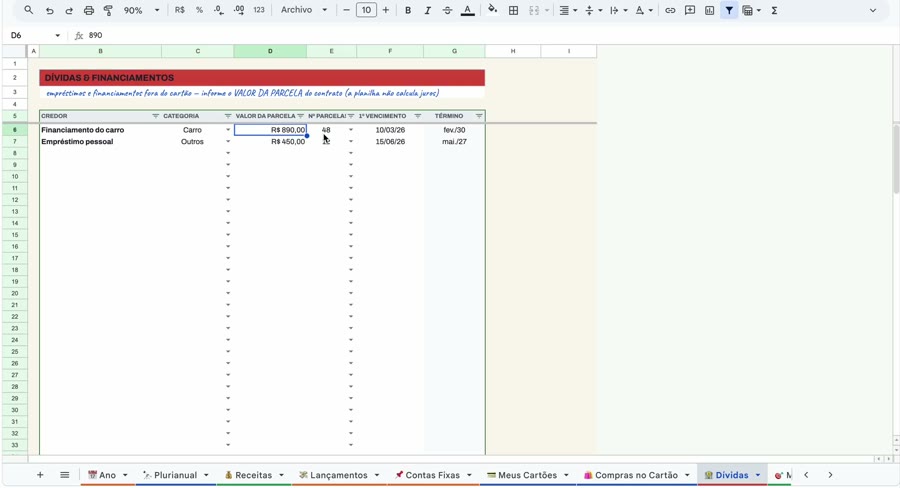The height and width of the screenshot is (488, 900).
Task: Activate the paint format tool
Action: click(x=108, y=10)
